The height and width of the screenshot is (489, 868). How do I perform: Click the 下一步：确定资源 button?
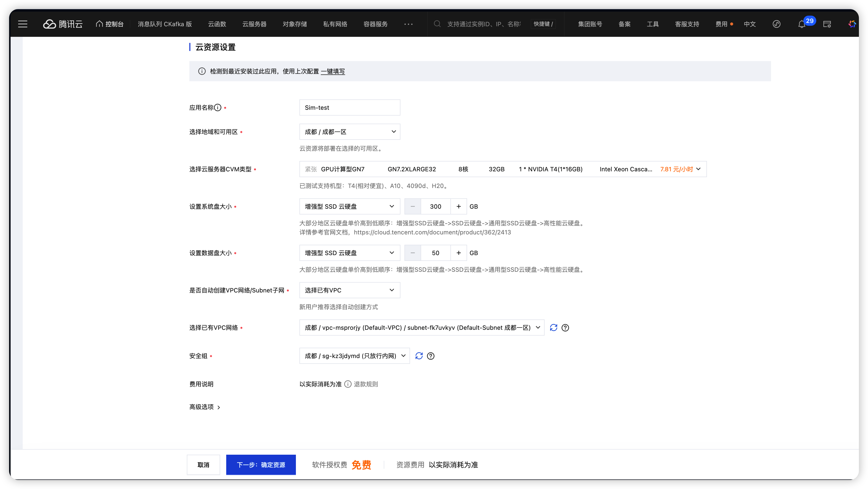261,465
